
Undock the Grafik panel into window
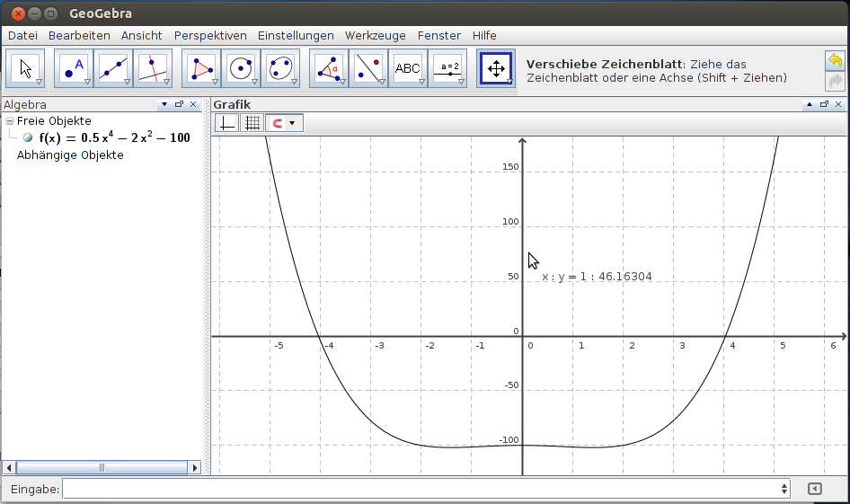point(824,104)
